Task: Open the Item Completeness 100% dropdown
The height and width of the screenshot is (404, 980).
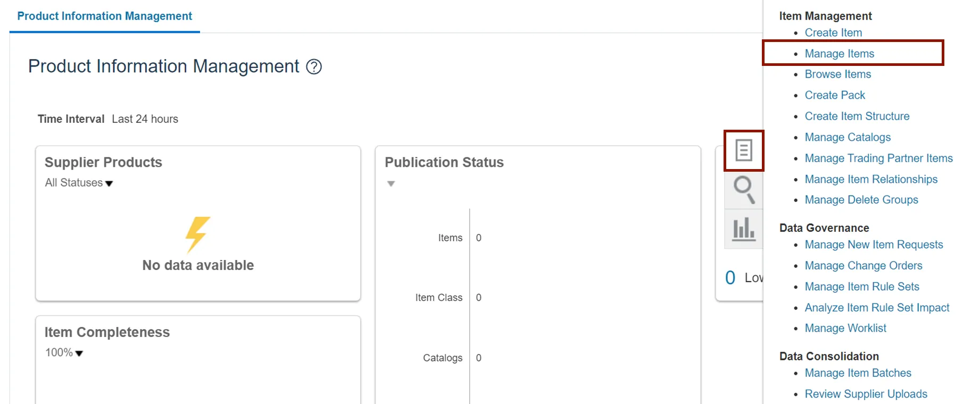Action: point(64,353)
